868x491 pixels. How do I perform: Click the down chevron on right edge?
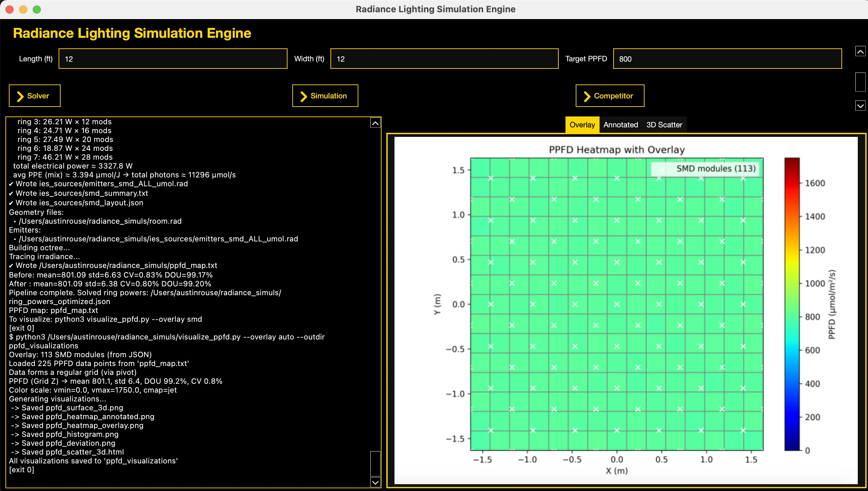pyautogui.click(x=860, y=106)
